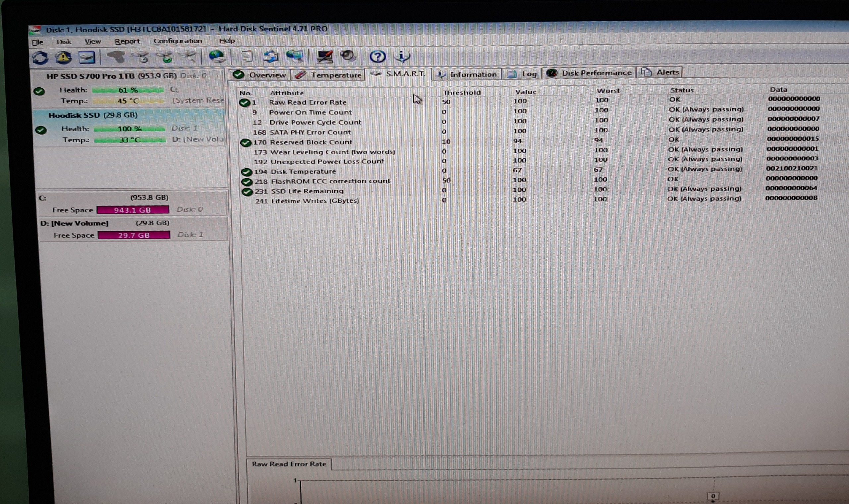Click the C: free space magenta bar
The image size is (849, 504).
click(x=133, y=210)
